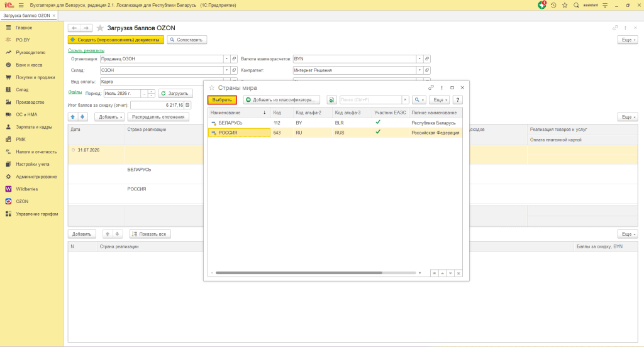The width and height of the screenshot is (644, 347).
Task: Open Покупки и продажи sidebar section
Action: tap(35, 77)
